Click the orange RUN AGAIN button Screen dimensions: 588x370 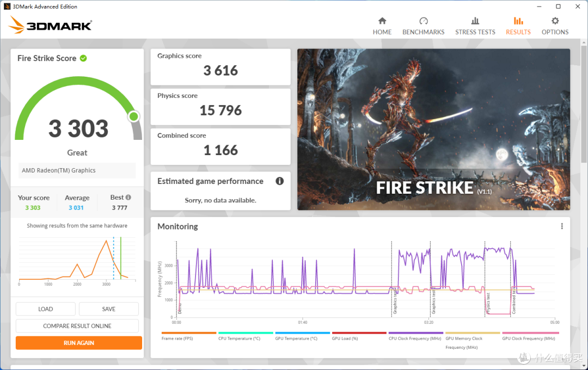pos(79,343)
